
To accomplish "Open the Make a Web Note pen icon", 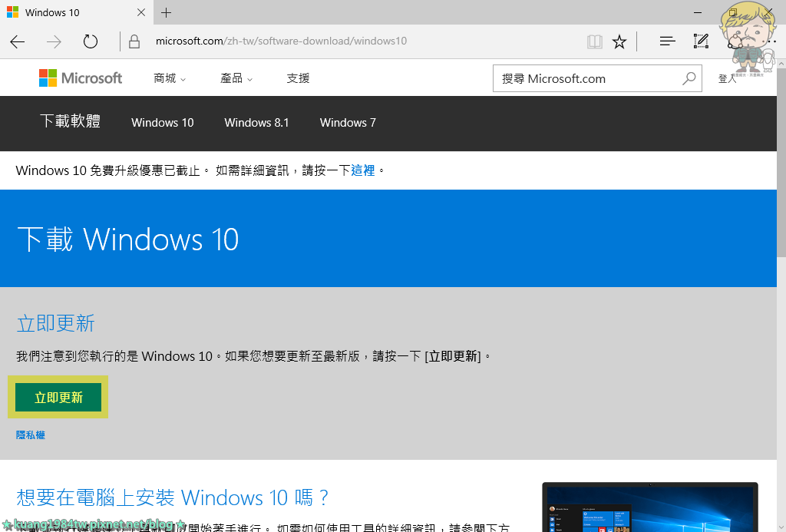I will click(x=701, y=41).
